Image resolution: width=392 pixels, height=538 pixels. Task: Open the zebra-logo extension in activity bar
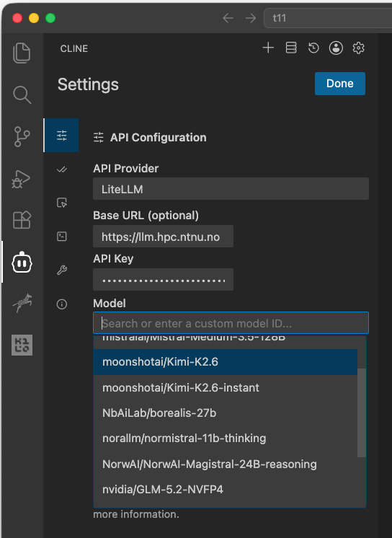pyautogui.click(x=22, y=304)
